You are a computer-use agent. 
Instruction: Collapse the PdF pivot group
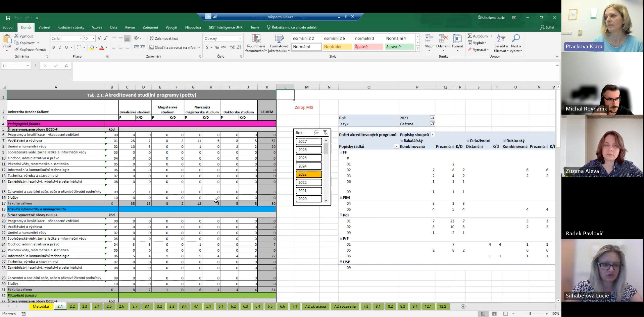click(x=341, y=215)
